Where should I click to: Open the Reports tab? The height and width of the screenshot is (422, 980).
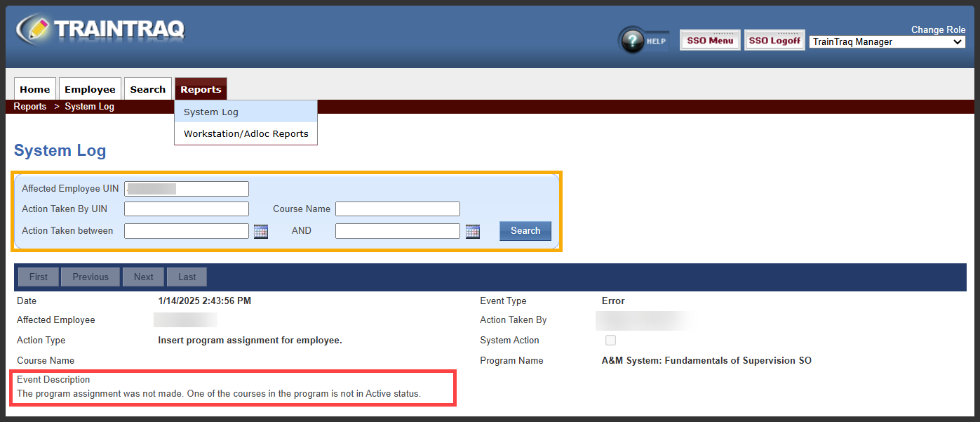tap(201, 89)
